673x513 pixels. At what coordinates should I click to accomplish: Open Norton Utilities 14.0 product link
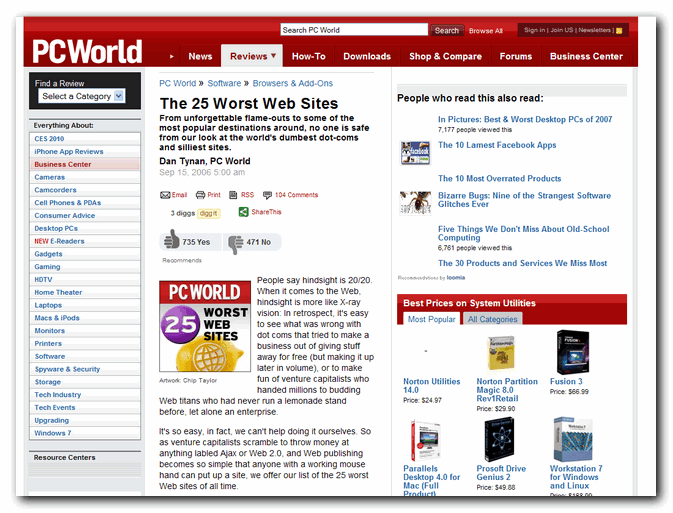coord(431,386)
